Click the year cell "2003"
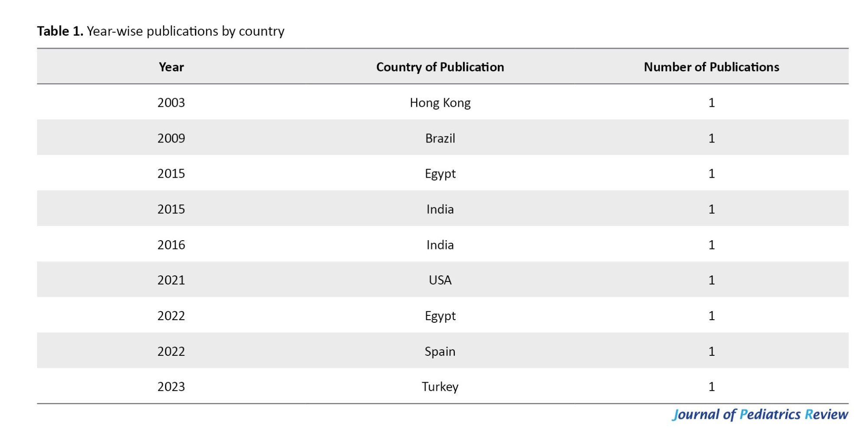 coord(171,103)
